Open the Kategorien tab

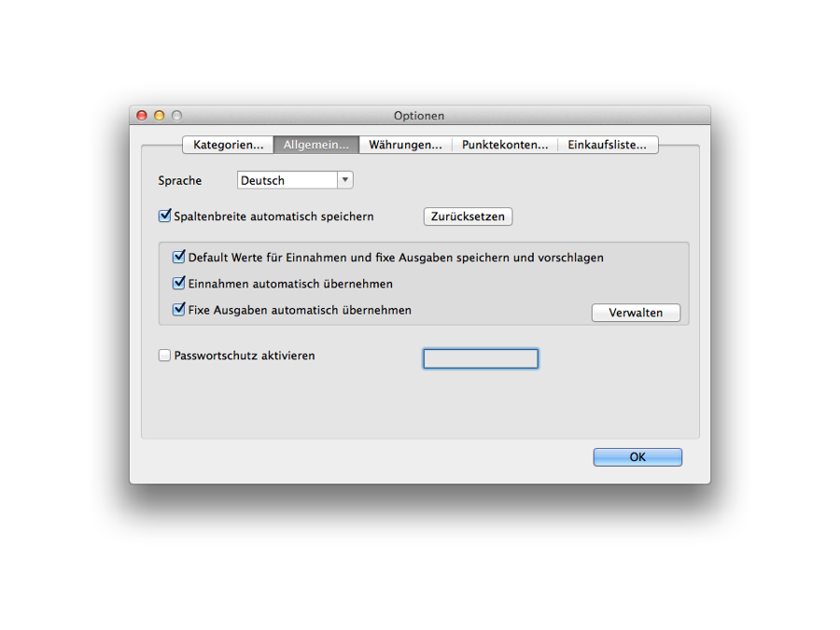click(x=229, y=145)
